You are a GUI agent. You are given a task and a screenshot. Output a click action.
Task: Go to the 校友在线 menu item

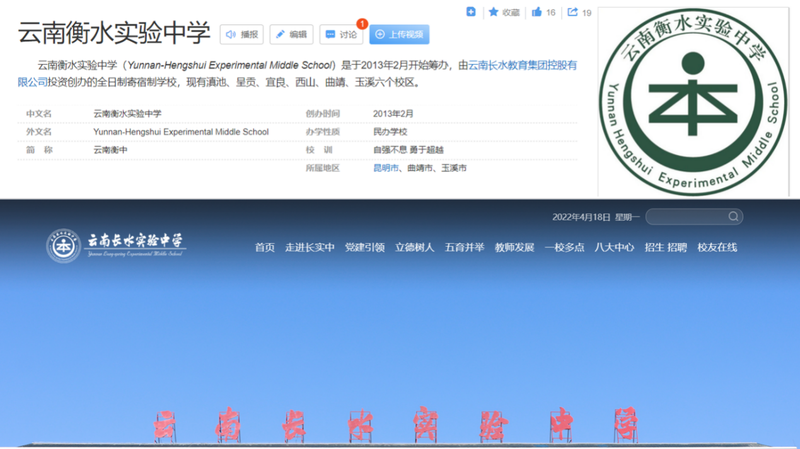pos(716,247)
